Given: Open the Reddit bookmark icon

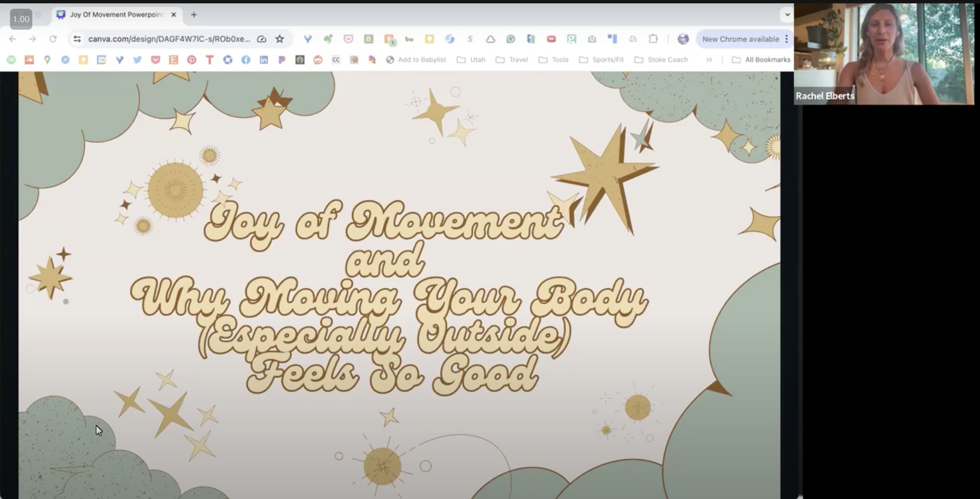Looking at the screenshot, I should click(318, 60).
